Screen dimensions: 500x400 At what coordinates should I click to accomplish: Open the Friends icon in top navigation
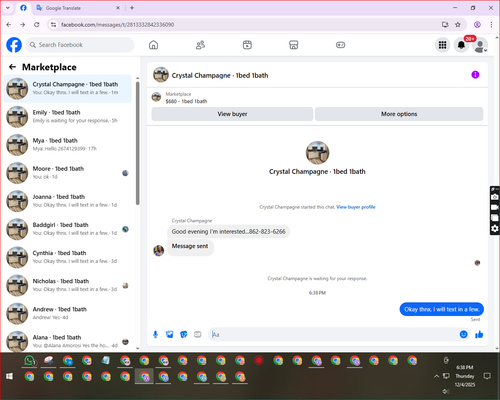(x=200, y=45)
